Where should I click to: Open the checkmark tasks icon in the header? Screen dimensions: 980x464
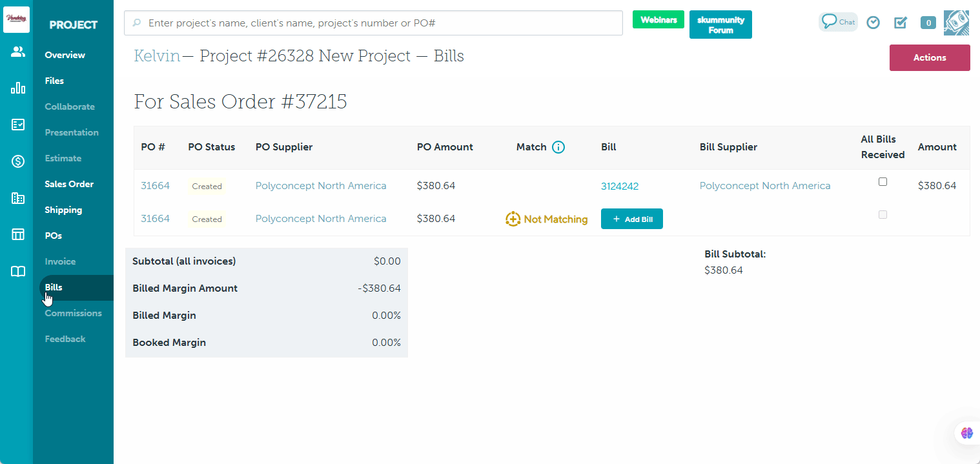900,23
